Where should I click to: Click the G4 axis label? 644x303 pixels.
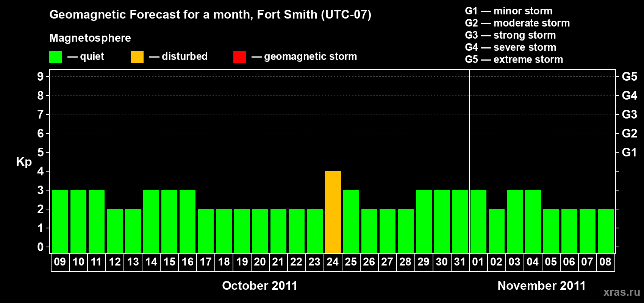(630, 95)
